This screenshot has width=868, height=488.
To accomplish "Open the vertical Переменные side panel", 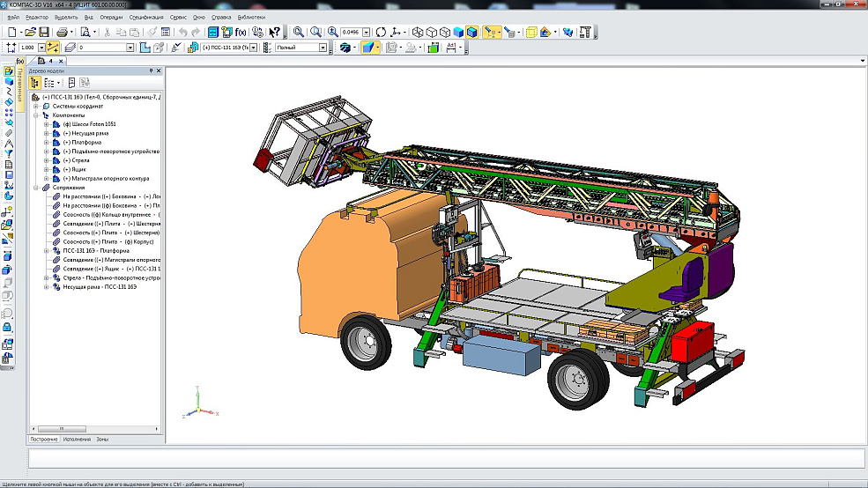I will 21,87.
